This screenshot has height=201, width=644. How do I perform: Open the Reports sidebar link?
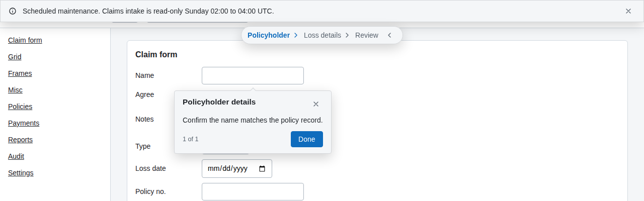pyautogui.click(x=21, y=140)
